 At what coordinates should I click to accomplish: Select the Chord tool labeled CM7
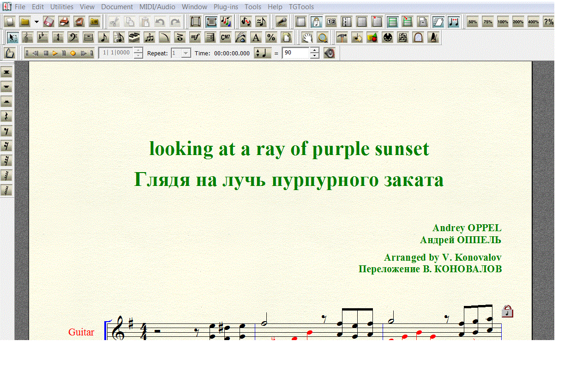[226, 37]
